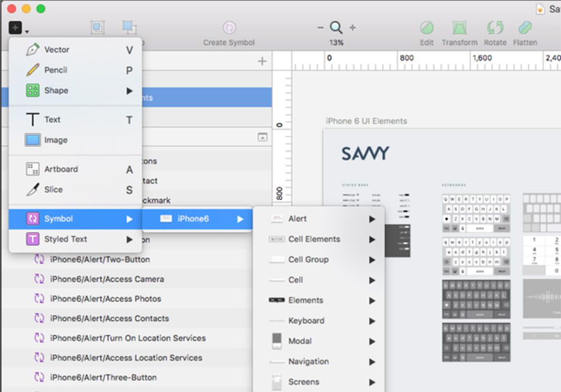Activate the Slice tool
Viewport: 561px width, 392px height.
pyautogui.click(x=53, y=190)
